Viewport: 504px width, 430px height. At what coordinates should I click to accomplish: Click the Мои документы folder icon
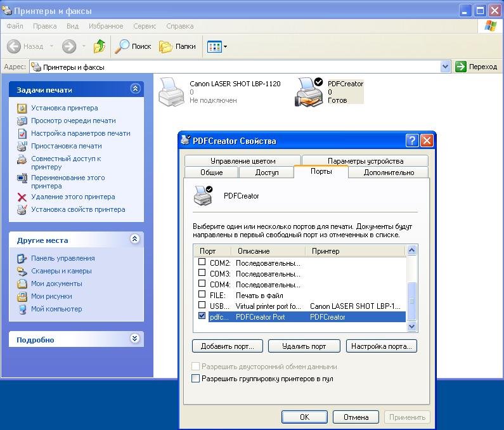click(x=22, y=283)
